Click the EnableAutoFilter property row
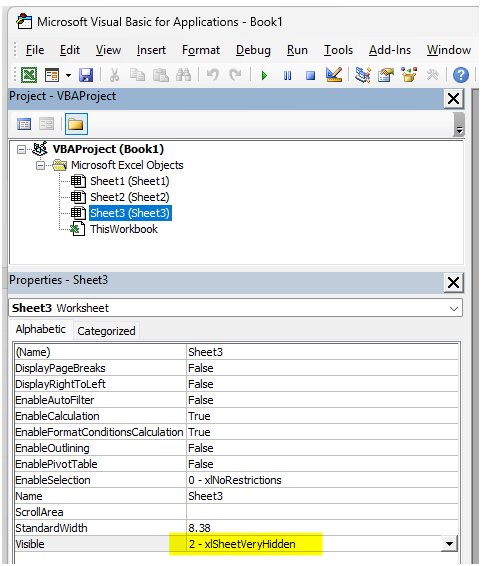Image resolution: width=481 pixels, height=566 pixels. 236,400
